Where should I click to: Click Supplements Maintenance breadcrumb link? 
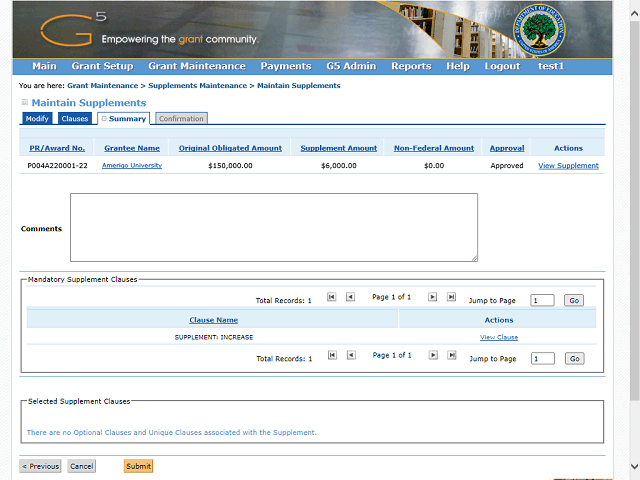198,85
